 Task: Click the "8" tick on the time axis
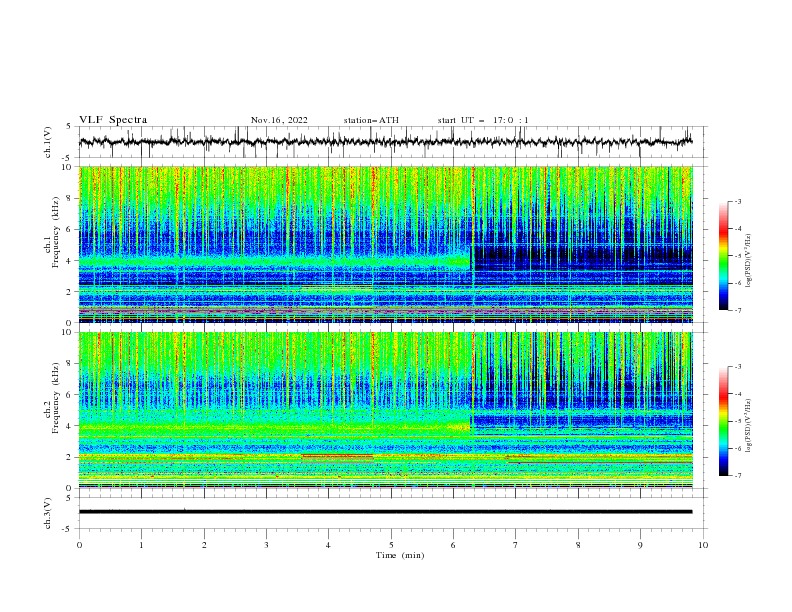pos(578,545)
